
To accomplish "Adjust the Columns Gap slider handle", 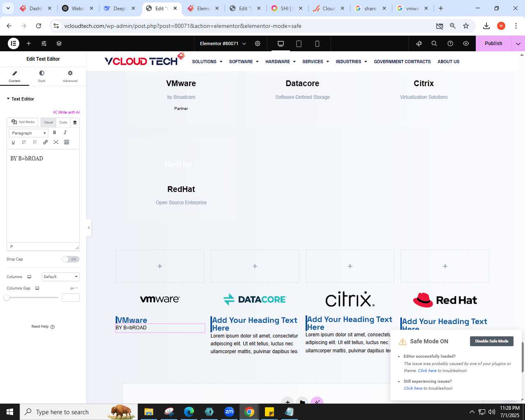I will (7, 297).
